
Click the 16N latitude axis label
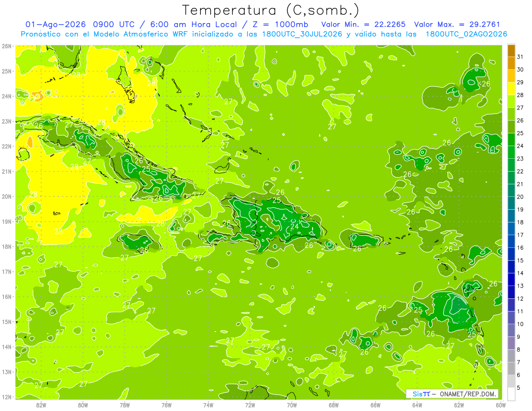click(7, 297)
